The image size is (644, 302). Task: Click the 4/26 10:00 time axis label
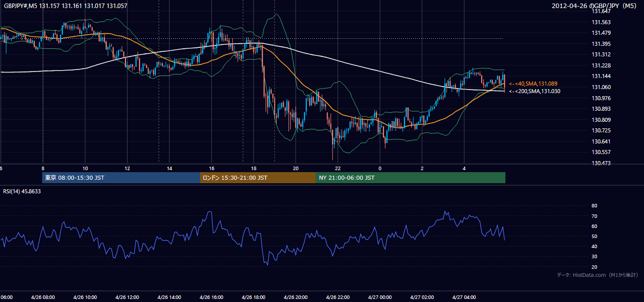click(85, 297)
